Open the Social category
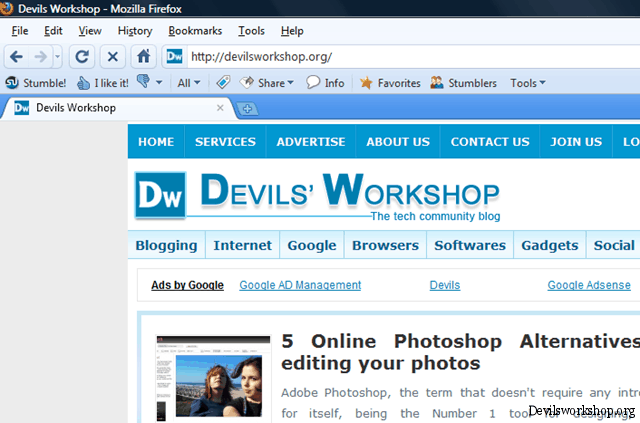 [x=614, y=245]
